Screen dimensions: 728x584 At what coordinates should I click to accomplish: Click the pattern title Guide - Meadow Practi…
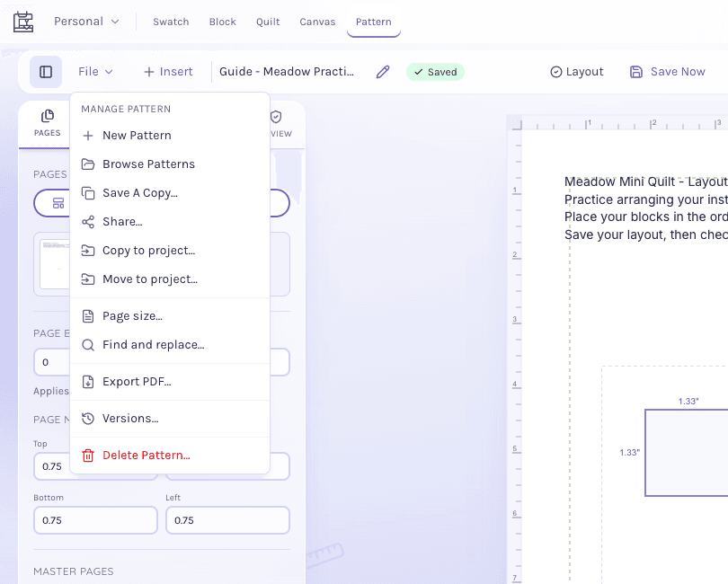(x=287, y=72)
